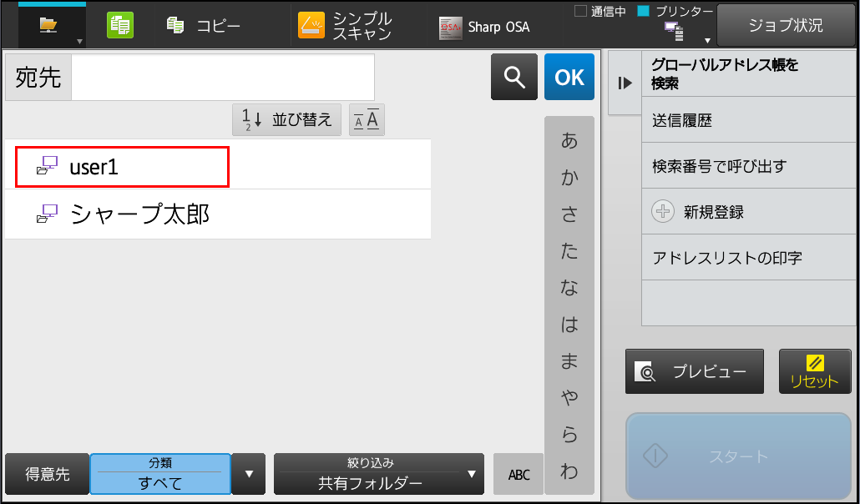
Task: Open the プレビュー preview
Action: 695,371
